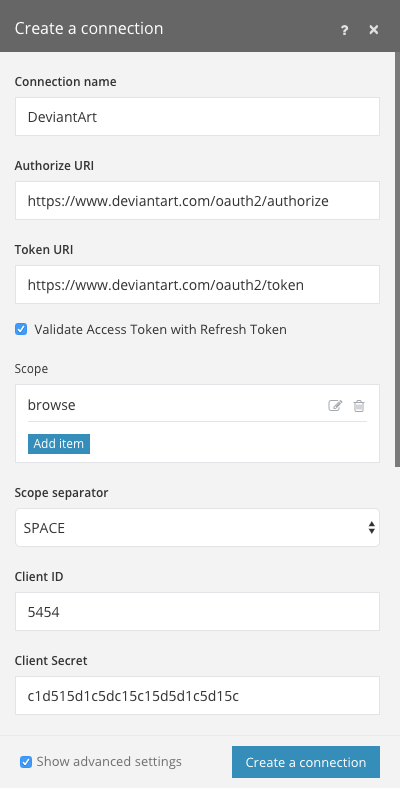Uncheck Show advanced settings
Viewport: 400px width, 788px height.
click(x=26, y=762)
